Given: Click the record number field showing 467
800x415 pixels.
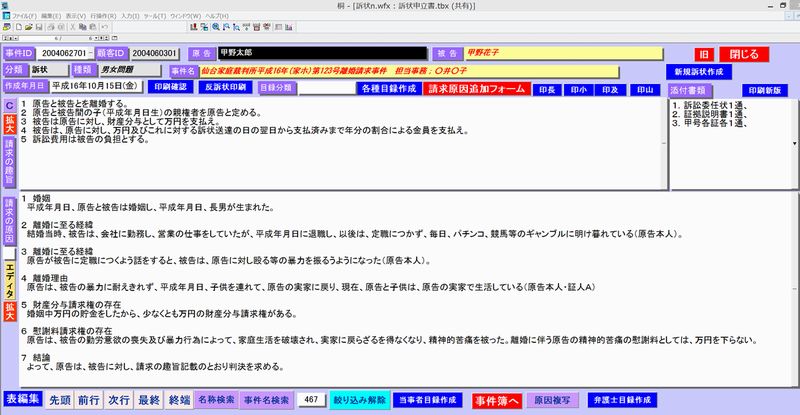Looking at the screenshot, I should [x=310, y=399].
